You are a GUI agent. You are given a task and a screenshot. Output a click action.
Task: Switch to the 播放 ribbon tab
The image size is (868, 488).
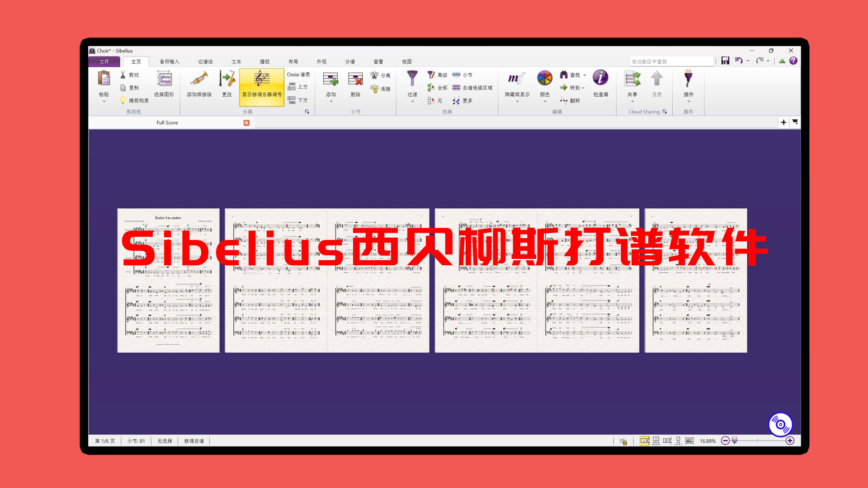tap(265, 61)
